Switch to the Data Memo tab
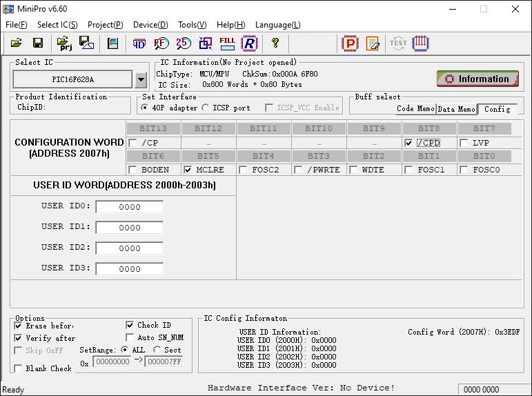The image size is (532, 396). point(456,109)
